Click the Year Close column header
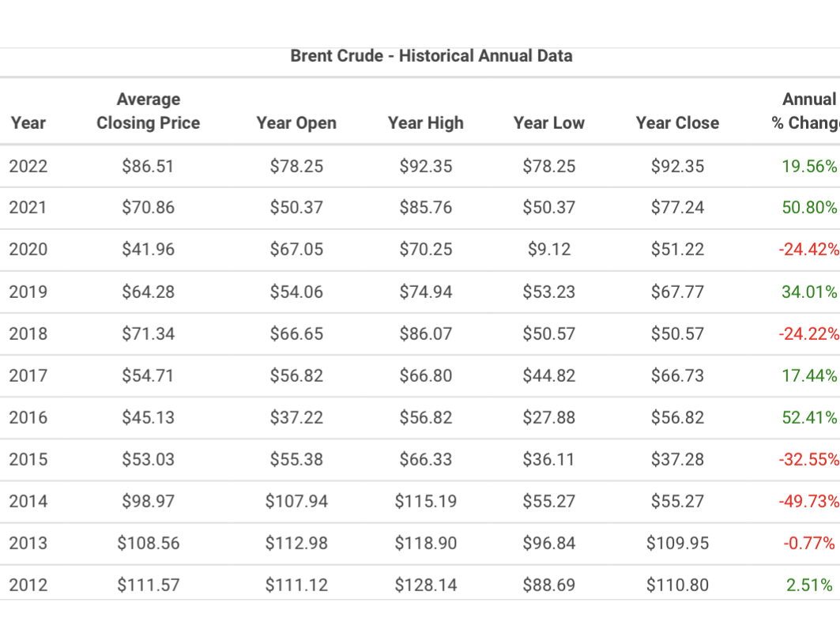The image size is (840, 633). point(678,122)
